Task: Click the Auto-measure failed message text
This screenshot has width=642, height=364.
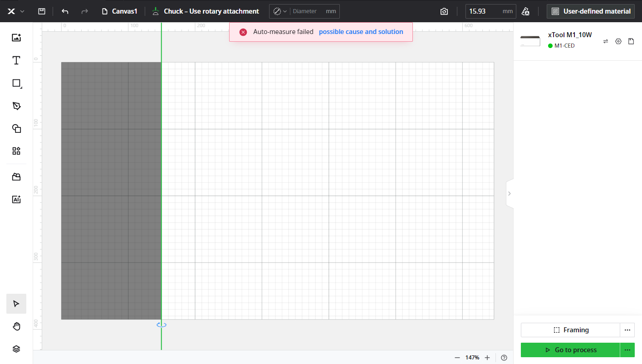Action: [x=283, y=32]
